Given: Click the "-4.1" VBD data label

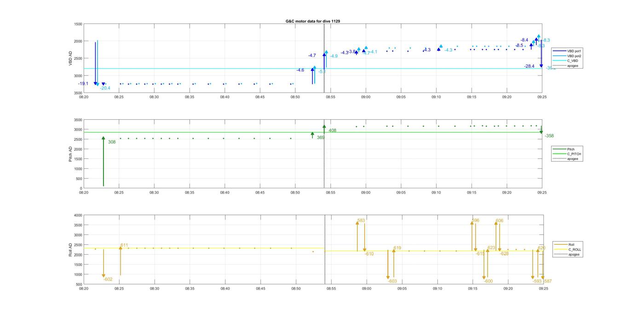Looking at the screenshot, I should pos(373,52).
